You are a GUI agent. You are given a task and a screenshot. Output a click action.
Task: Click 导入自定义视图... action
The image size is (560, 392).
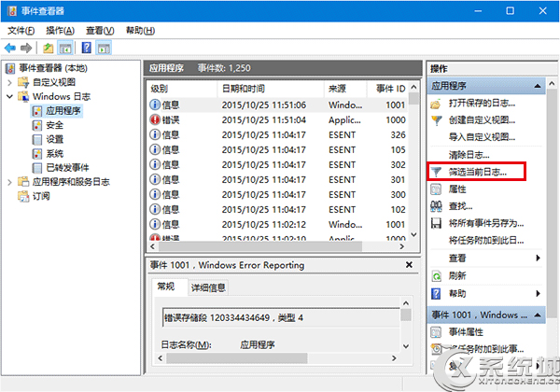482,137
